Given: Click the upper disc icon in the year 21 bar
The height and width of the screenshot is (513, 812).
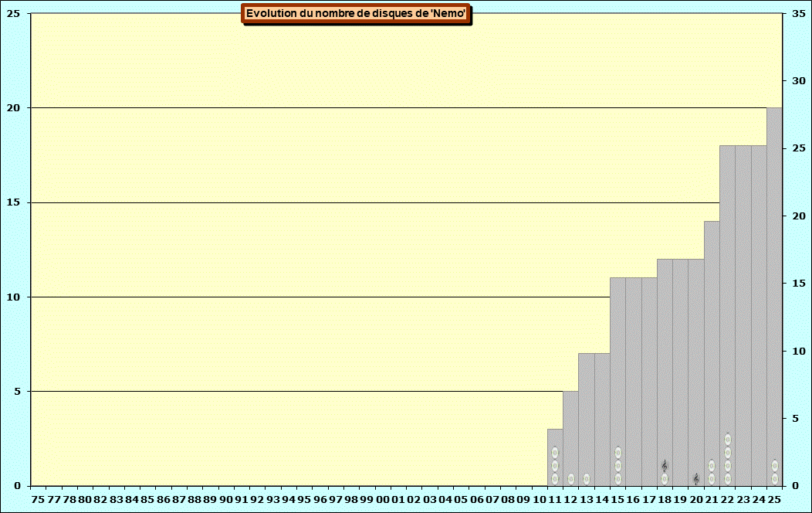Looking at the screenshot, I should [712, 466].
